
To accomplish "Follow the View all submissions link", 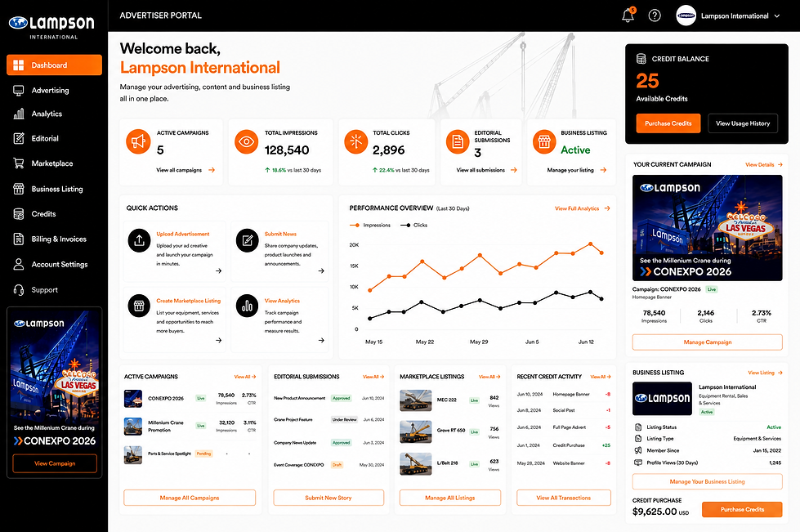I will [487, 170].
